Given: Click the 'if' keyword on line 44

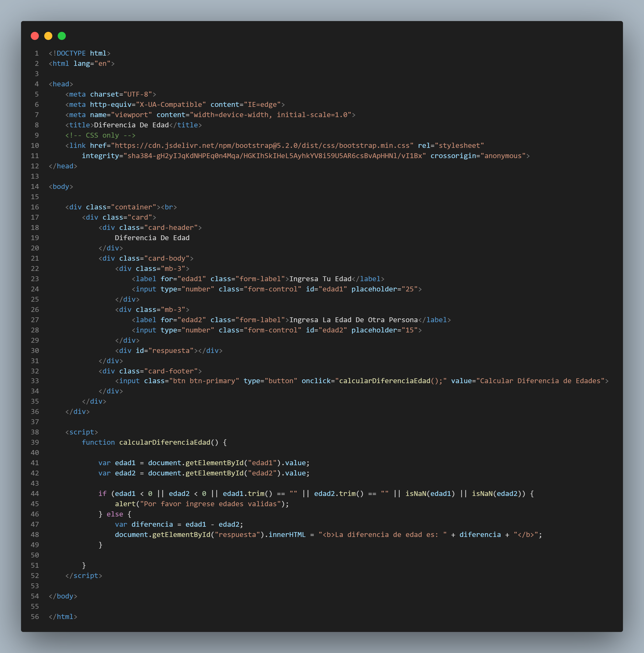Looking at the screenshot, I should (x=102, y=494).
